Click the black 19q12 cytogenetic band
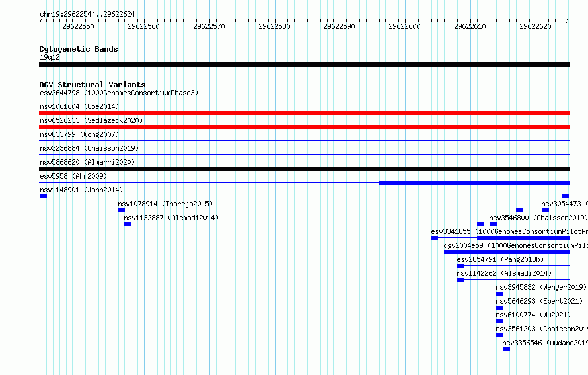 click(304, 64)
